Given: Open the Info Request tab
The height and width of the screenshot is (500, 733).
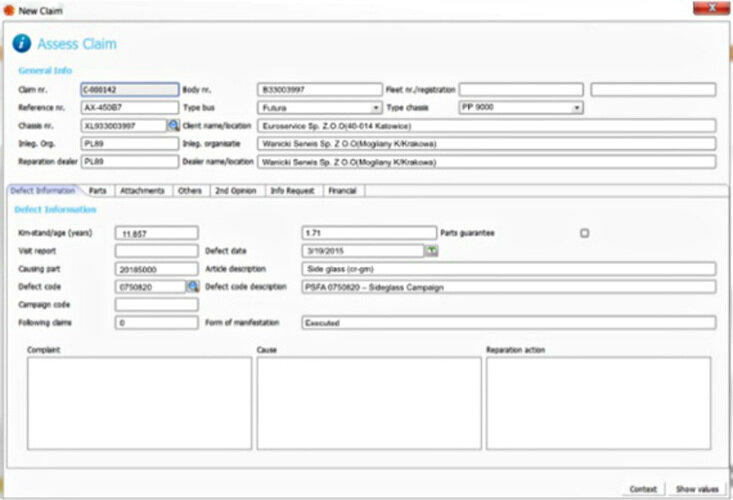Looking at the screenshot, I should 292,190.
